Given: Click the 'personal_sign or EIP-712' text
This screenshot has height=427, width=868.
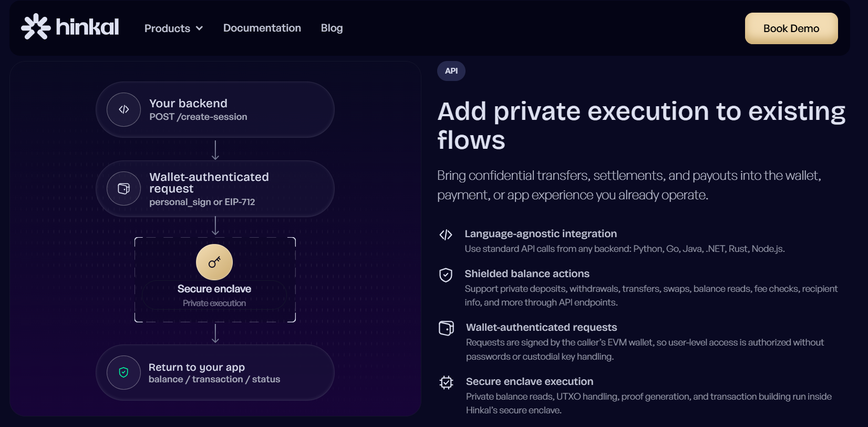Looking at the screenshot, I should point(202,202).
